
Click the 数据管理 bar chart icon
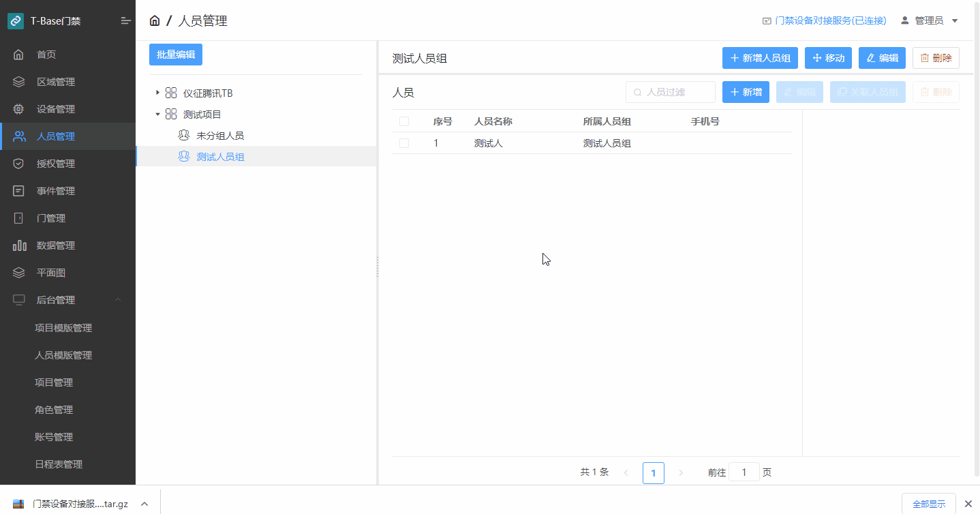(19, 245)
